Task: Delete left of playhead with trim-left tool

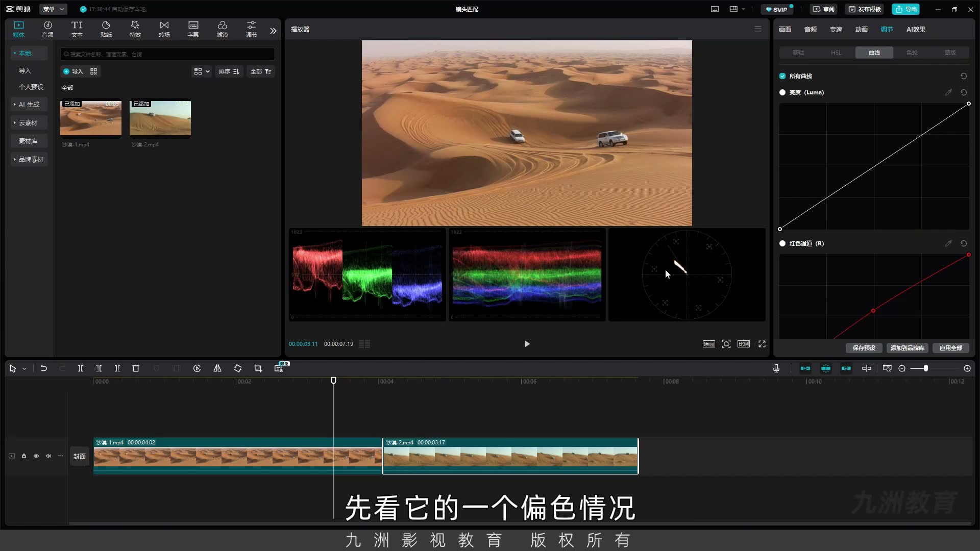Action: pos(99,368)
